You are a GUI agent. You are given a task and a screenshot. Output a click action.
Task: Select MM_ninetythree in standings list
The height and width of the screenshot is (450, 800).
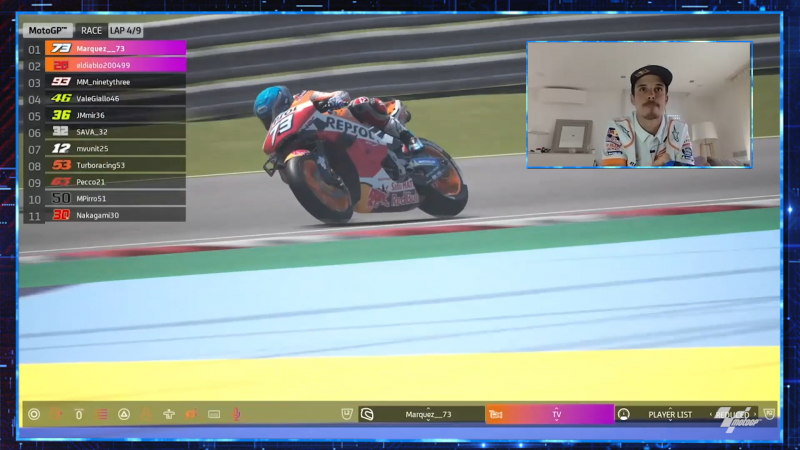coord(115,82)
